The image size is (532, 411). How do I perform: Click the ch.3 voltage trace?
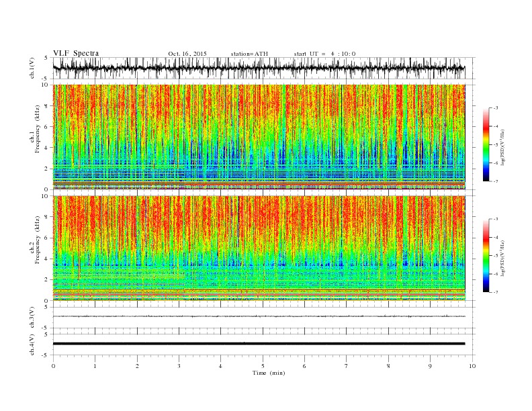click(x=259, y=316)
